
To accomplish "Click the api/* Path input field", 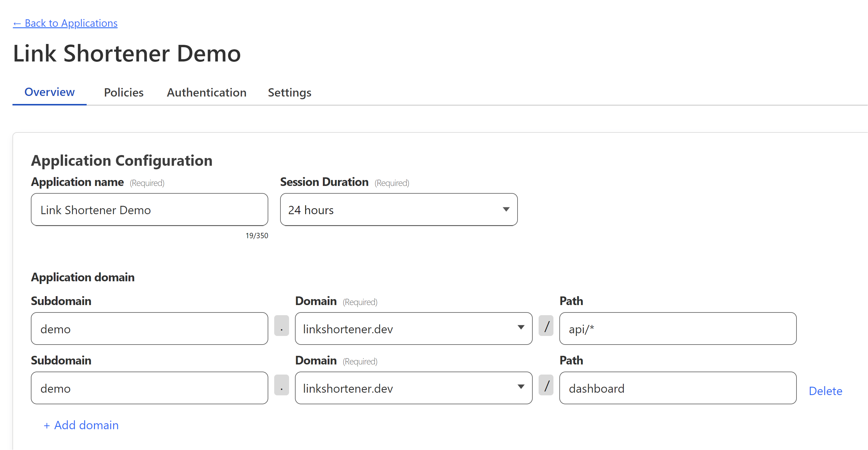I will click(677, 329).
